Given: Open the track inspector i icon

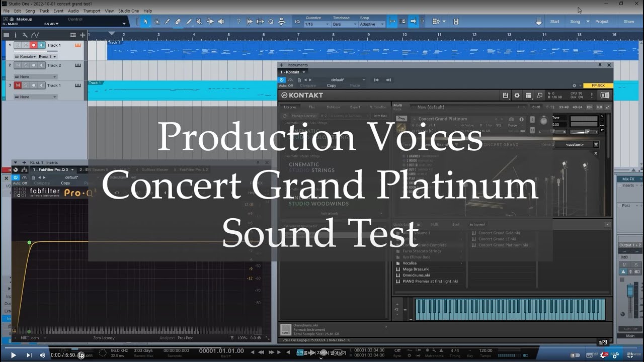Looking at the screenshot, I should tap(16, 35).
